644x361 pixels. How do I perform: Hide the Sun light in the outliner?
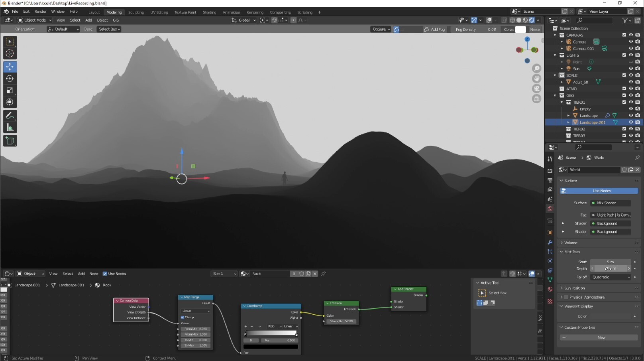click(631, 68)
